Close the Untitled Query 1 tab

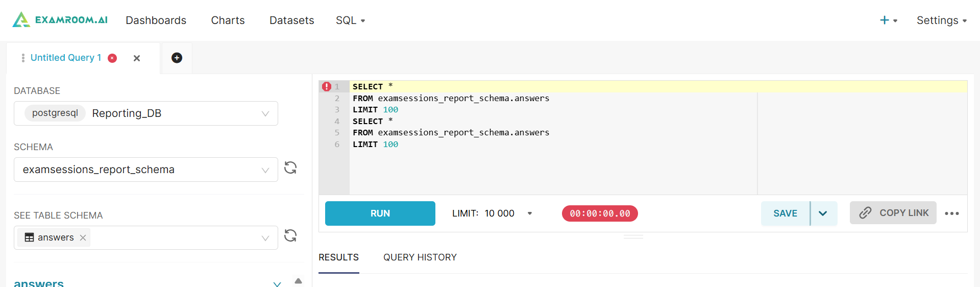pos(137,58)
